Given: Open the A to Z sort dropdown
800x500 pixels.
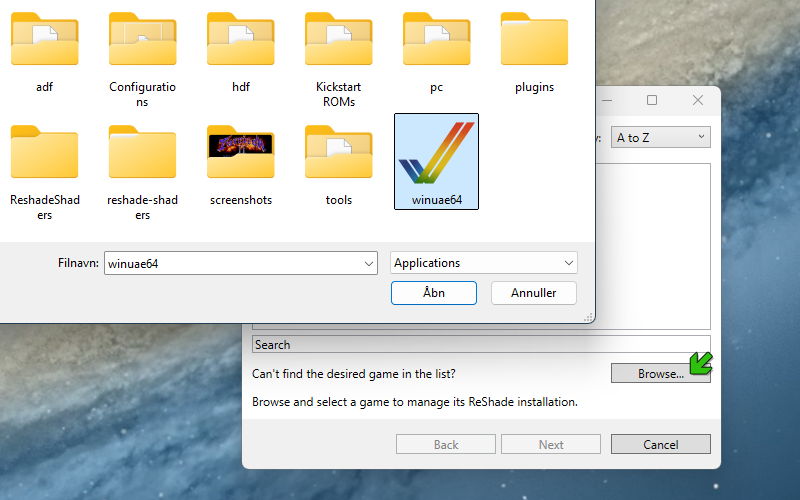Looking at the screenshot, I should click(x=661, y=137).
